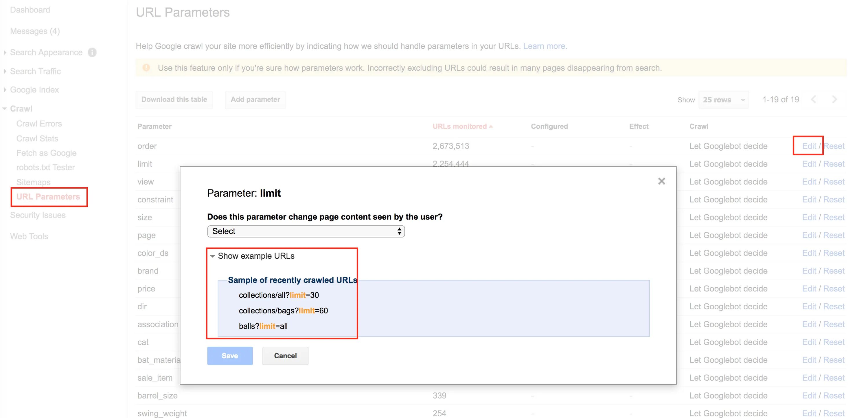
Task: Expand Google Index menu arrow
Action: [x=5, y=90]
